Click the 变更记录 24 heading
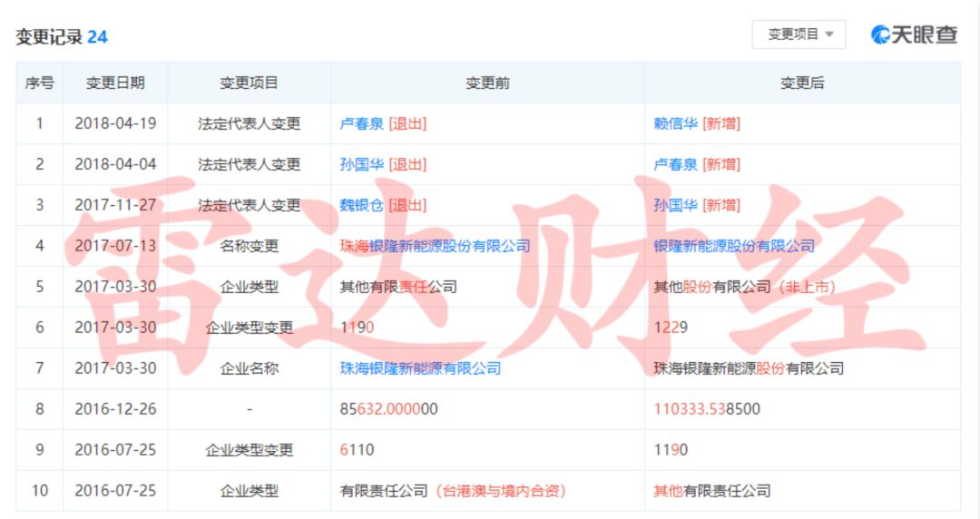This screenshot has width=980, height=519. point(62,37)
